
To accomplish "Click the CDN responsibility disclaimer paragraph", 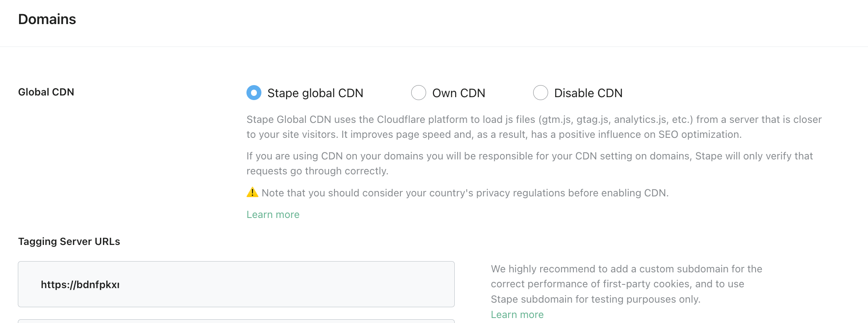I will tap(529, 163).
